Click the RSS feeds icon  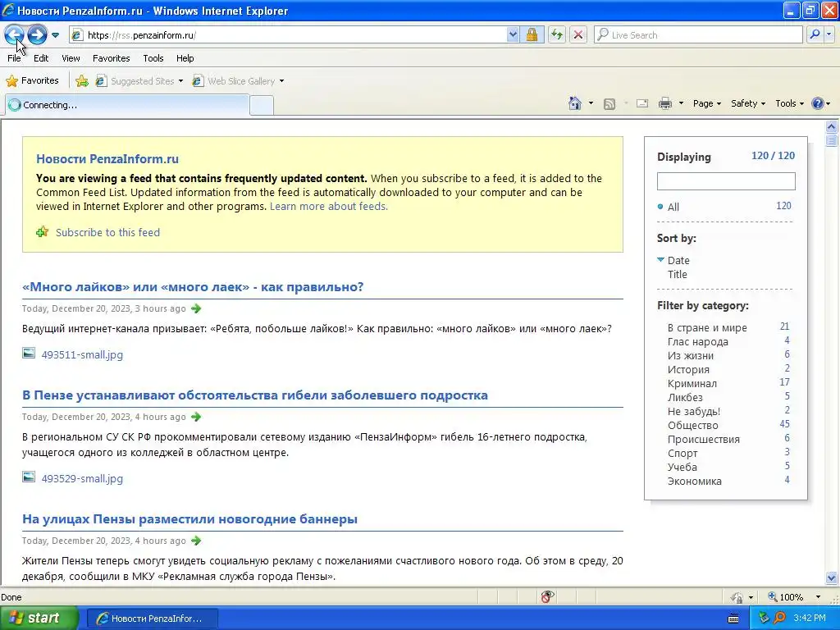point(609,104)
